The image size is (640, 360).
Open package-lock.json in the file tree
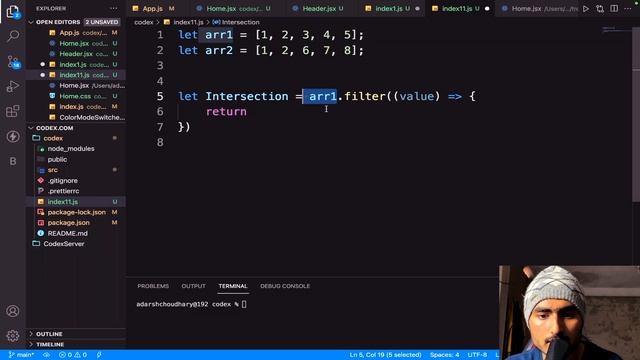(x=76, y=212)
